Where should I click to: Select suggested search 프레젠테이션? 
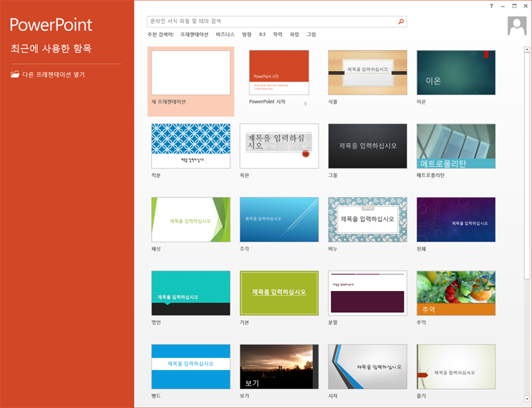point(194,35)
